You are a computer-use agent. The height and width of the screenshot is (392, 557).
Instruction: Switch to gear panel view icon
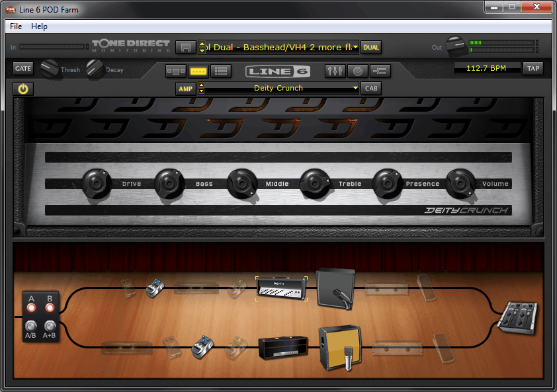pyautogui.click(x=176, y=71)
